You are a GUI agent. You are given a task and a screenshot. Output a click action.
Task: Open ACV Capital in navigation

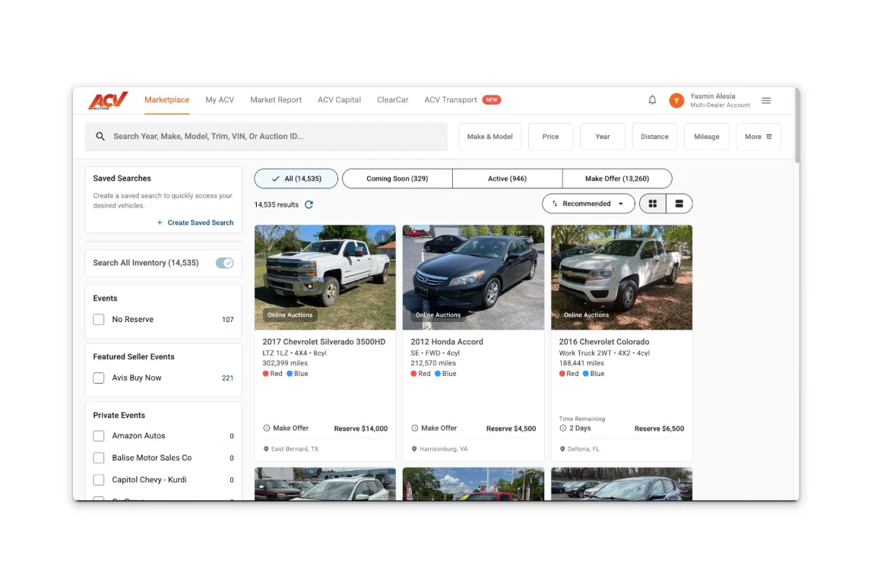340,100
